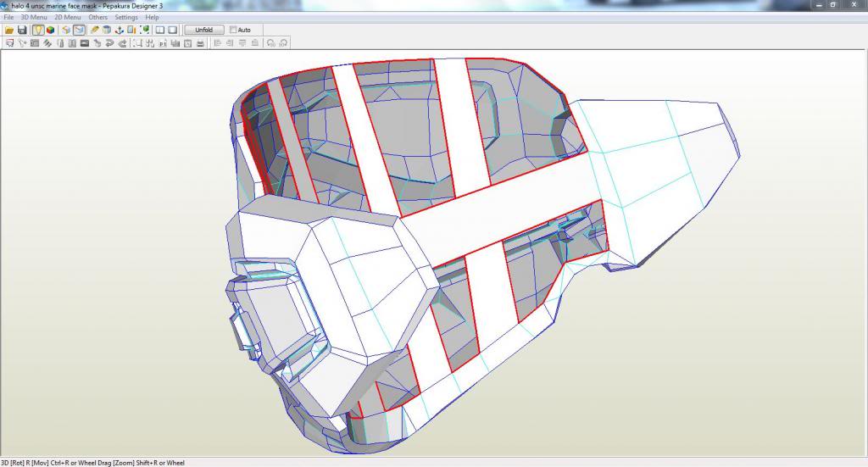
Task: Click the diagonal stripes tool icon
Action: pyautogui.click(x=47, y=43)
